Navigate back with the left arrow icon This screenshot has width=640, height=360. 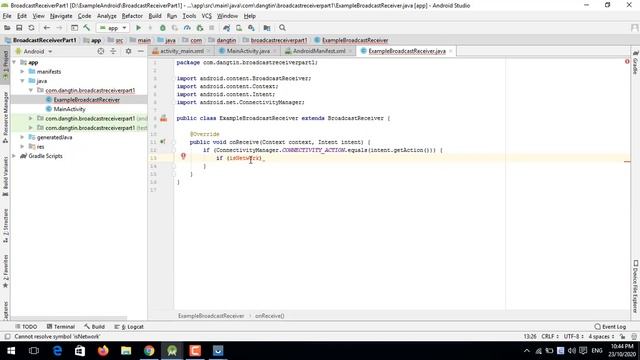tap(47, 28)
